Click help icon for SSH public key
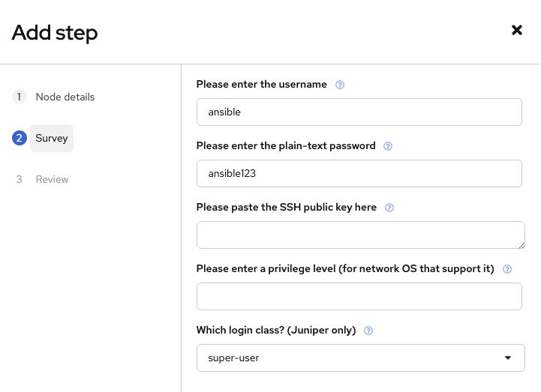541x392 pixels. pos(389,208)
